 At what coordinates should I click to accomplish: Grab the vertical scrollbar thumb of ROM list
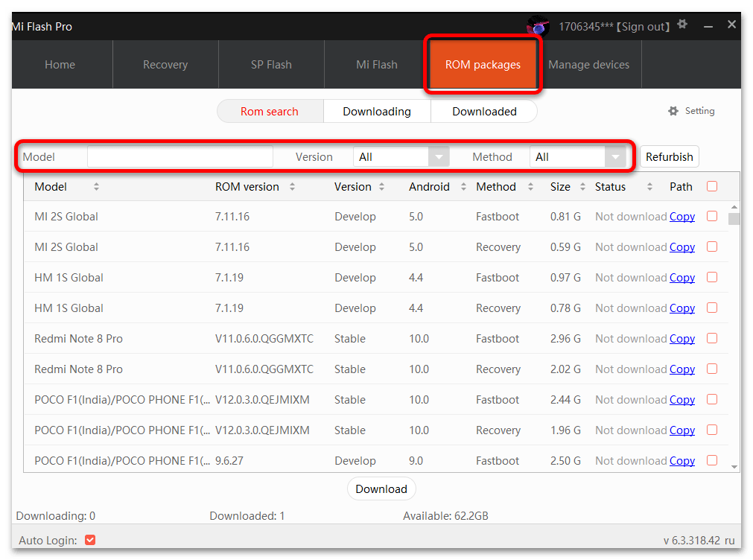[734, 218]
